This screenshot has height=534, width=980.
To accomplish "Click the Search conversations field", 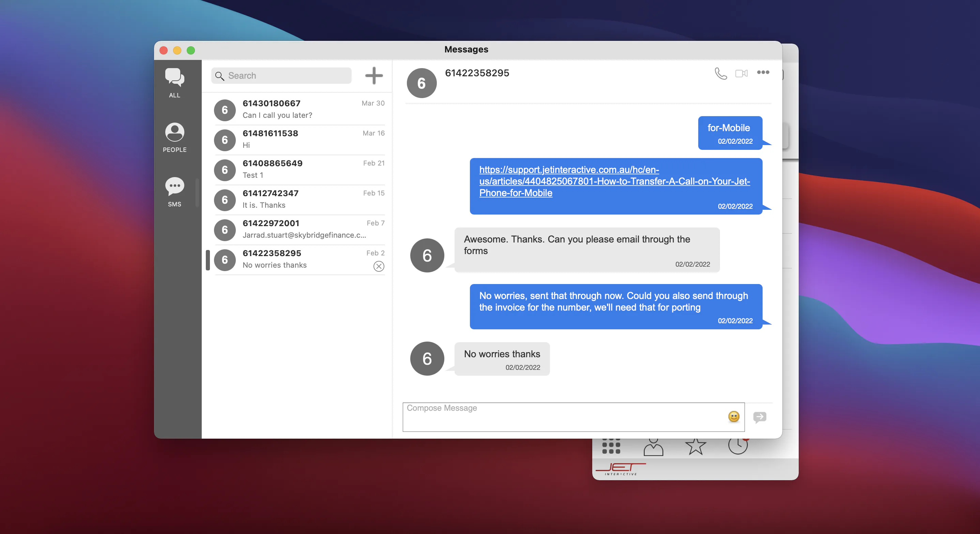I will 281,76.
